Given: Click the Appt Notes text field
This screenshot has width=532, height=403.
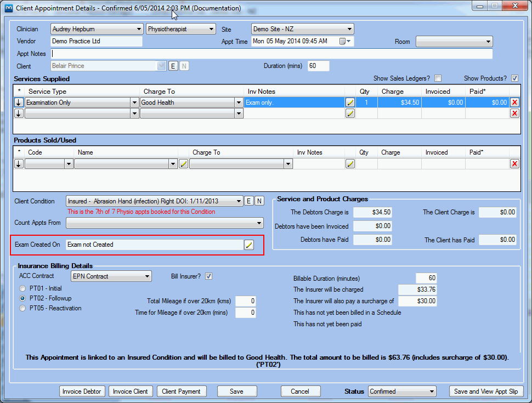Looking at the screenshot, I should click(271, 54).
